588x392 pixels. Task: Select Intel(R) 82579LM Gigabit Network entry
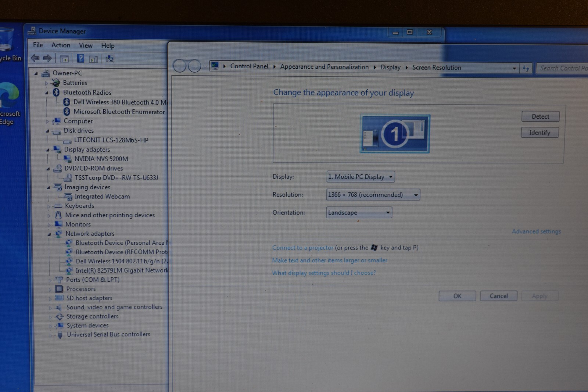(x=122, y=270)
